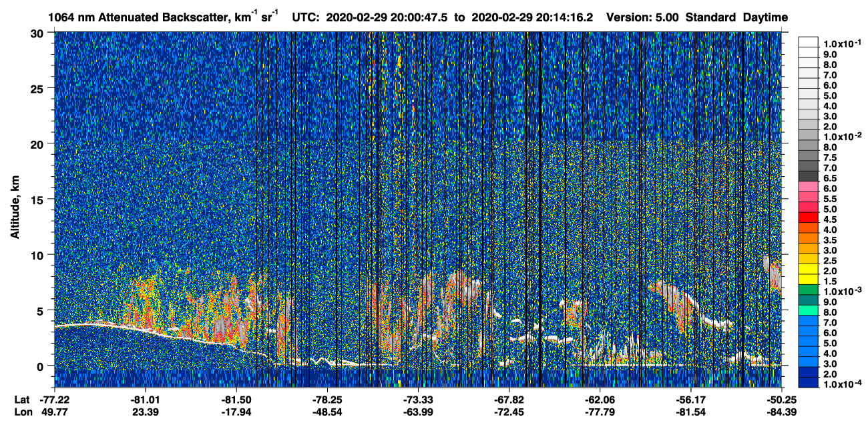Click the 'Lon' row label
Image resolution: width=868 pixels, height=445 pixels.
pyautogui.click(x=22, y=412)
